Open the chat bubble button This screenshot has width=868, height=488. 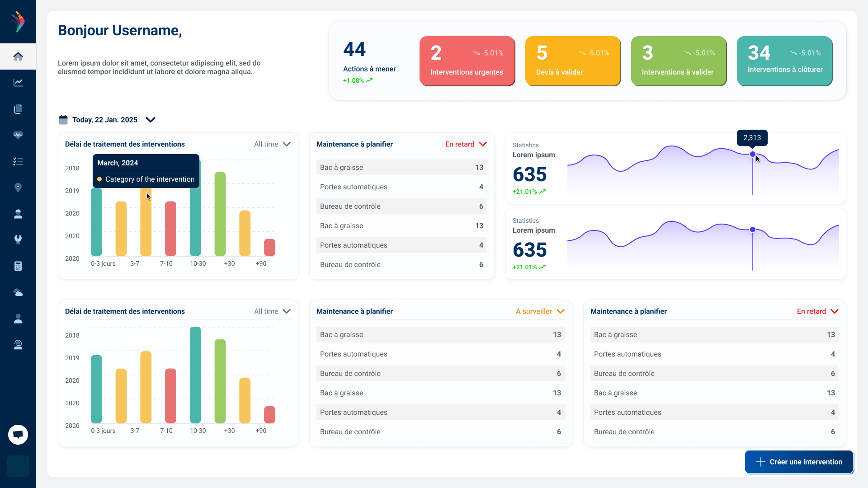pyautogui.click(x=18, y=435)
